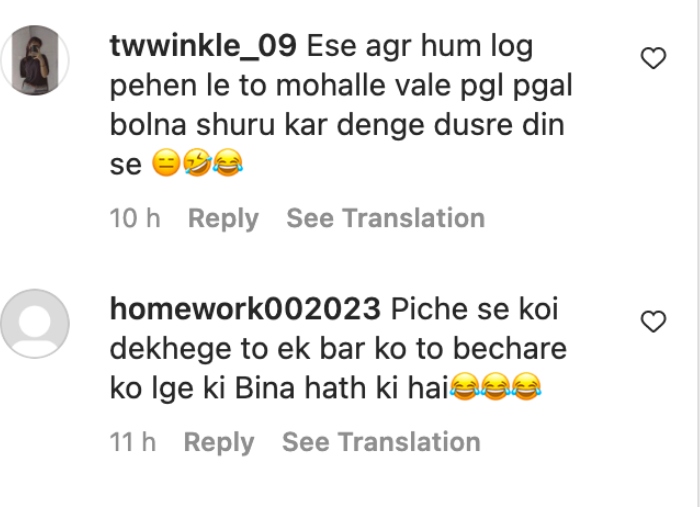Click the first laughing emoji after 'hai'
The image size is (700, 507).
465,386
